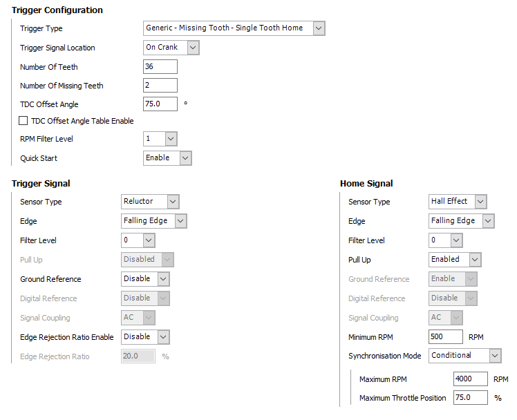
Task: Click the TDC Offset Angle field
Action: point(160,104)
